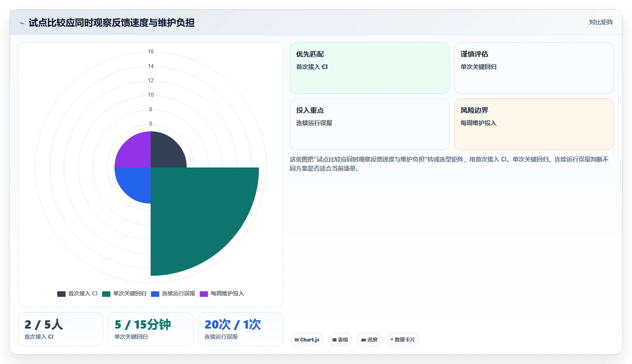632x364 pixels.
Task: Click the icon in the 表格 chip
Action: click(334, 340)
